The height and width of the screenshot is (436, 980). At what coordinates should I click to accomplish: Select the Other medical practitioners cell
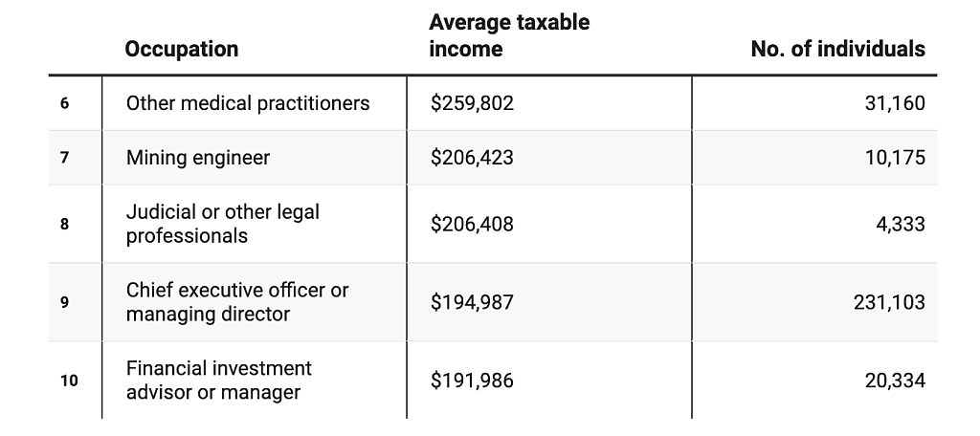(x=248, y=103)
